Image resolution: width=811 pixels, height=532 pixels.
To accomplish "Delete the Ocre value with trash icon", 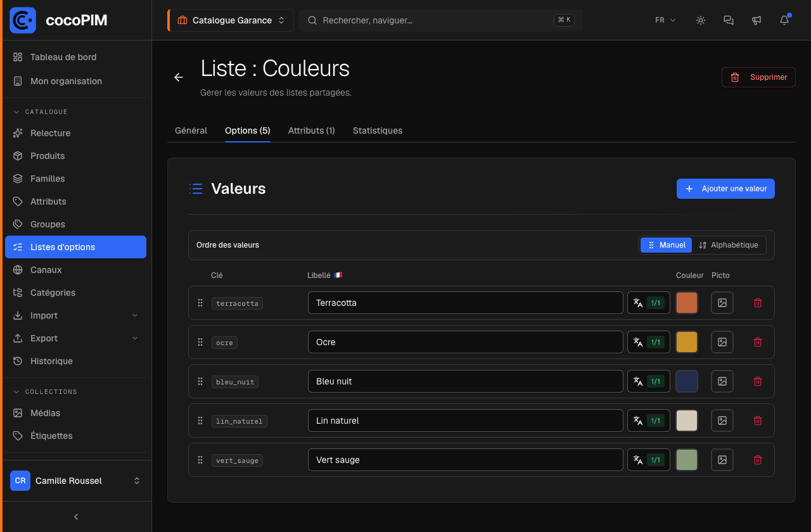I will click(x=758, y=342).
